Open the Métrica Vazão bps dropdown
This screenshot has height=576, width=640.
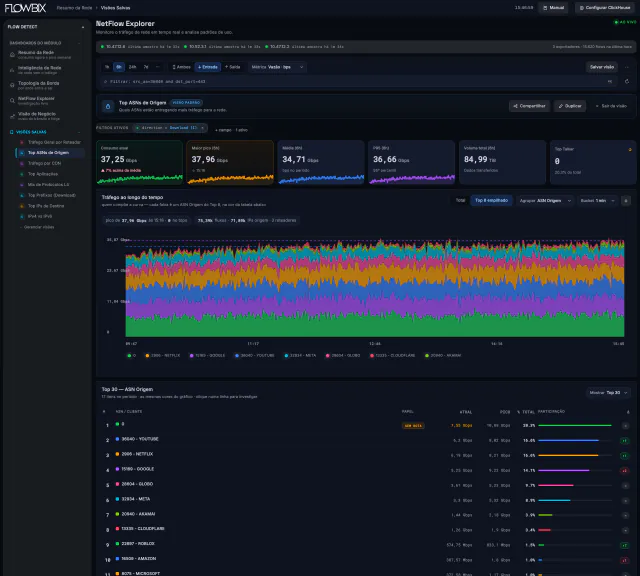pyautogui.click(x=277, y=67)
